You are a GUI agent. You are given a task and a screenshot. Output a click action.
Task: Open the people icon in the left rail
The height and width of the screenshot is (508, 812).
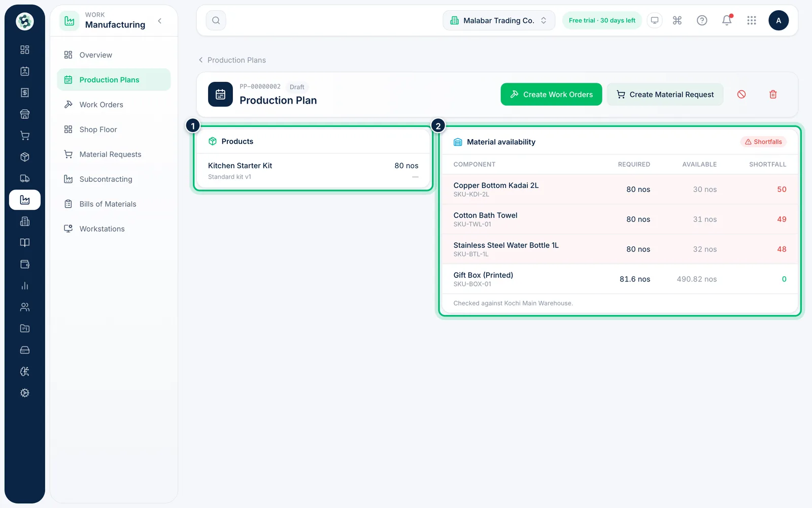click(x=24, y=307)
